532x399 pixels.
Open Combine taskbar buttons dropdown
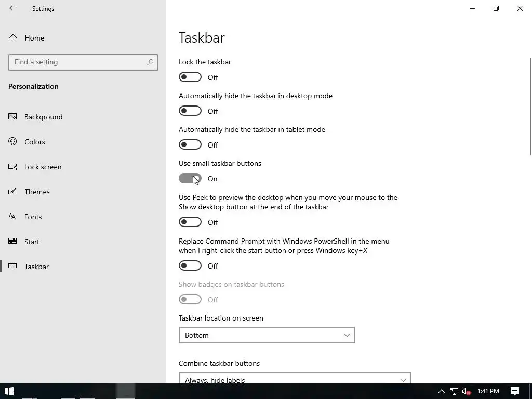[x=295, y=378]
